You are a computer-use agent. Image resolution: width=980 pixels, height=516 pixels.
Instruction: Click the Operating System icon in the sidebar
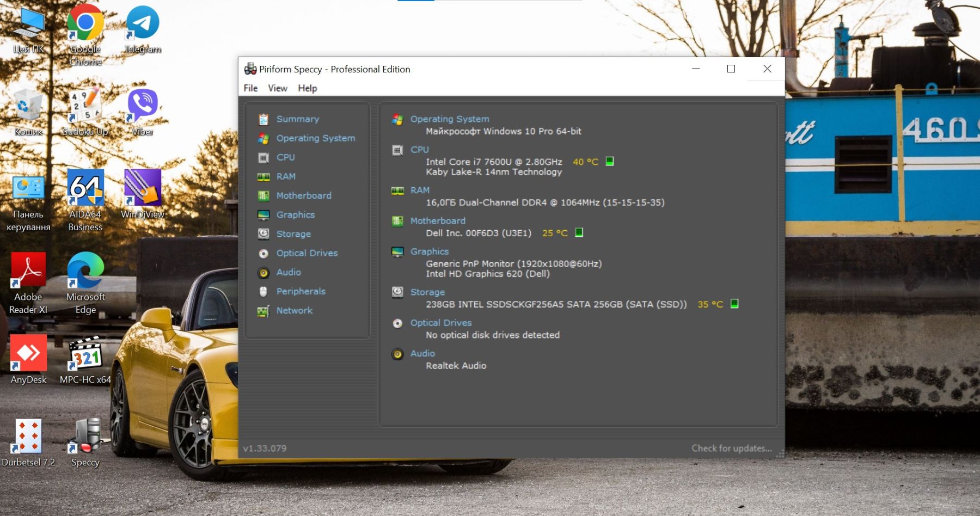point(264,138)
